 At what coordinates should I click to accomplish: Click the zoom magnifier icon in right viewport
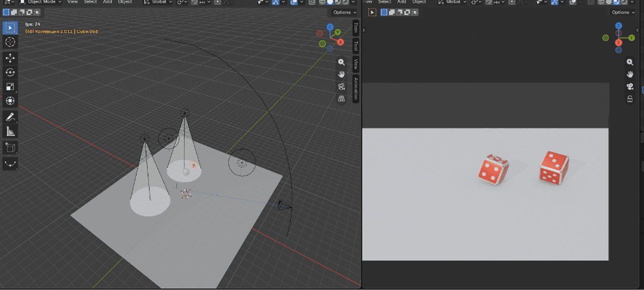coord(630,62)
